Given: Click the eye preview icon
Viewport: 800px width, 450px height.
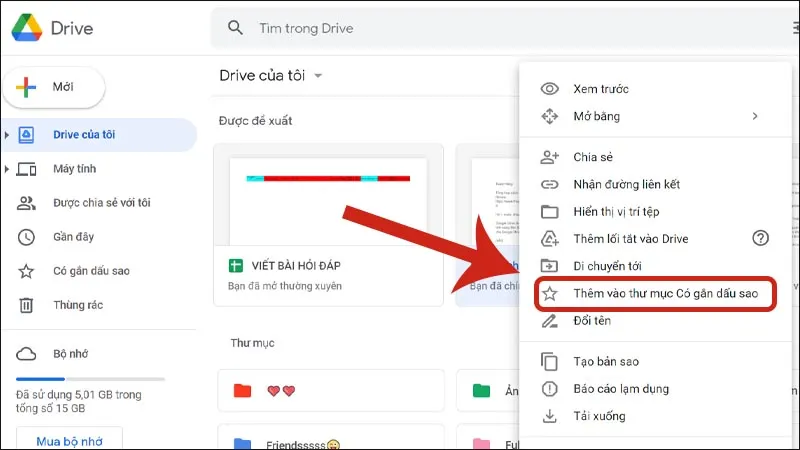Looking at the screenshot, I should (x=549, y=89).
